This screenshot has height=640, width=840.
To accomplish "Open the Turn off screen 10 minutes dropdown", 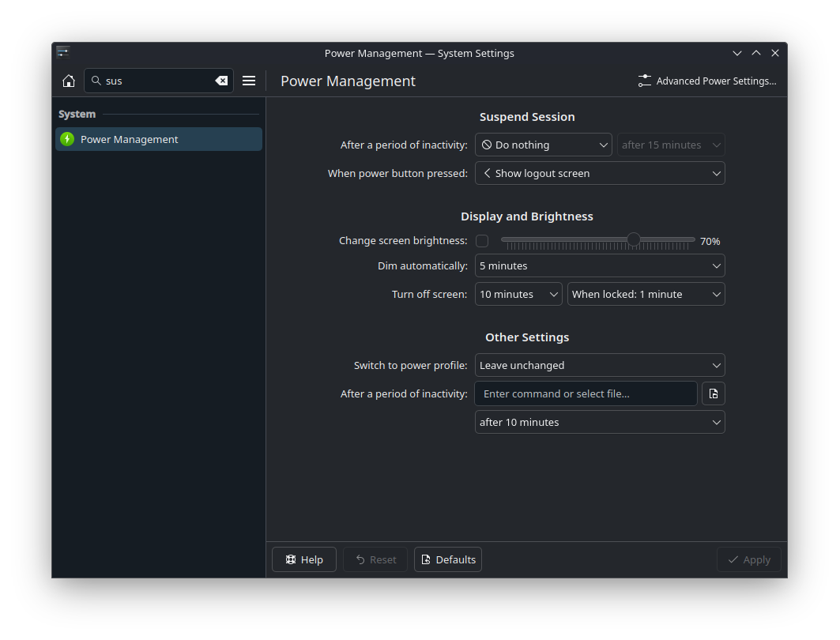I will point(518,294).
